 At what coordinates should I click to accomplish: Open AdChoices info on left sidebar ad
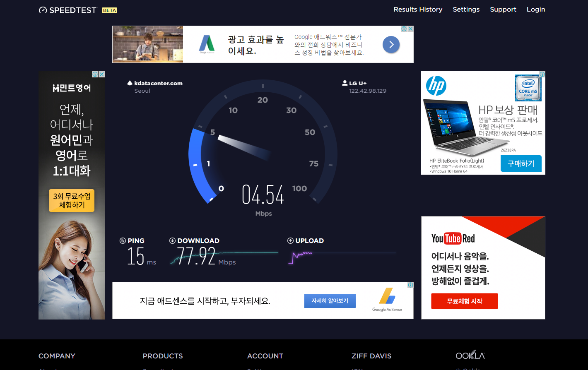[95, 74]
